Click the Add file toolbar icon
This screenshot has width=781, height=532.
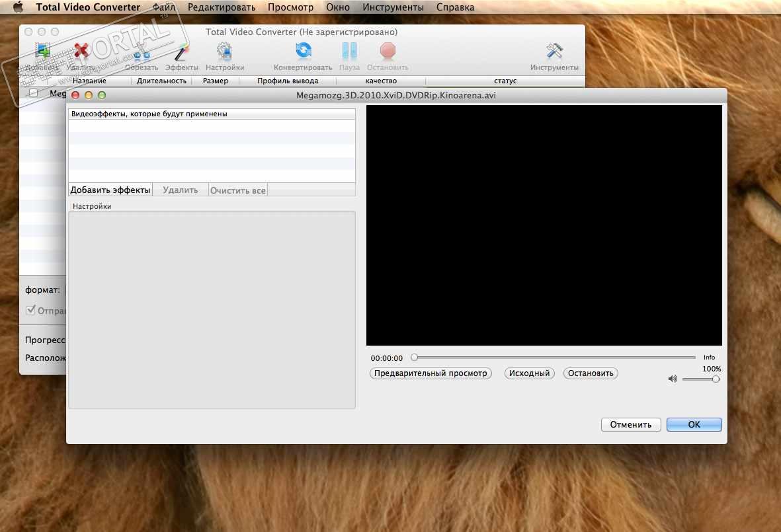pyautogui.click(x=43, y=52)
